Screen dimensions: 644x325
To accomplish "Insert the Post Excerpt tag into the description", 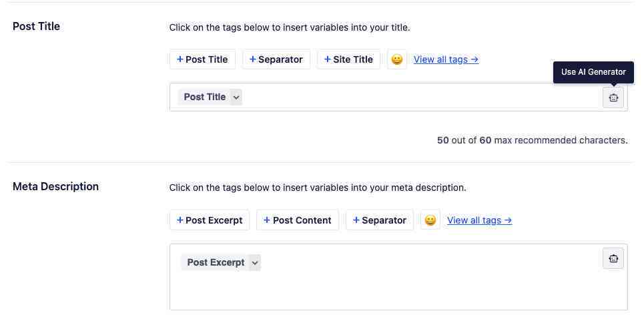I will pyautogui.click(x=210, y=220).
